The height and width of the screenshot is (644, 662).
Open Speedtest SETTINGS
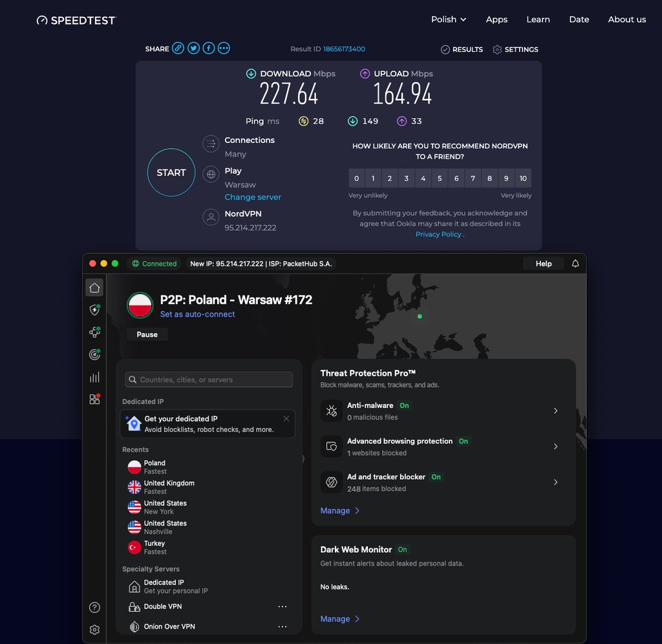click(515, 49)
